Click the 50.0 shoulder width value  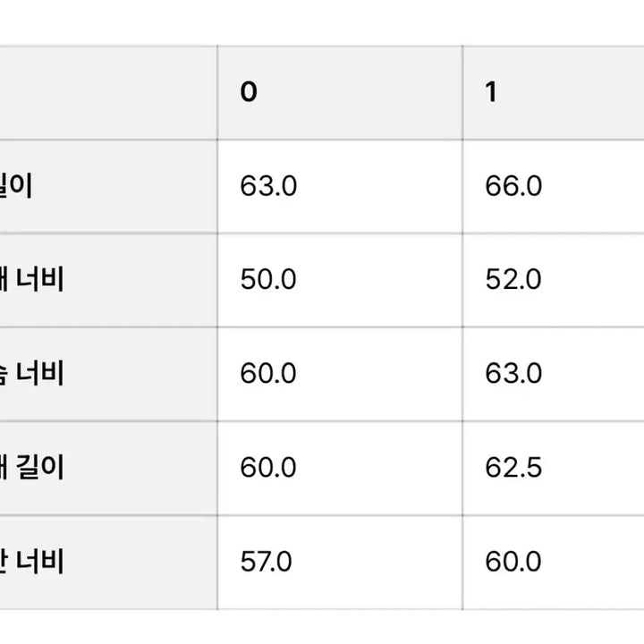coord(268,280)
